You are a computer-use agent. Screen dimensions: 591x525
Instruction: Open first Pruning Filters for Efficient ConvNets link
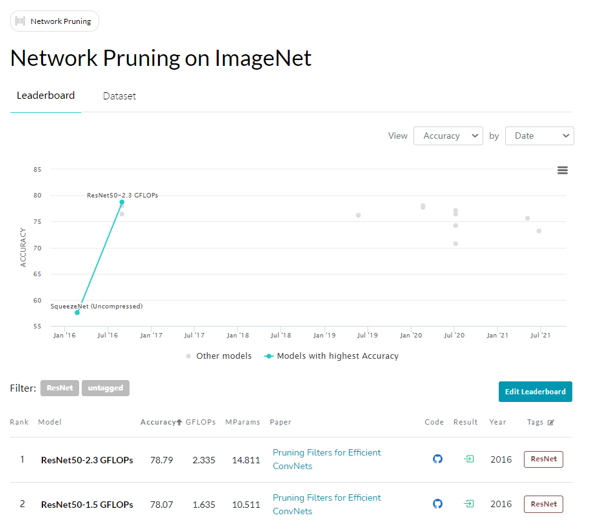326,459
